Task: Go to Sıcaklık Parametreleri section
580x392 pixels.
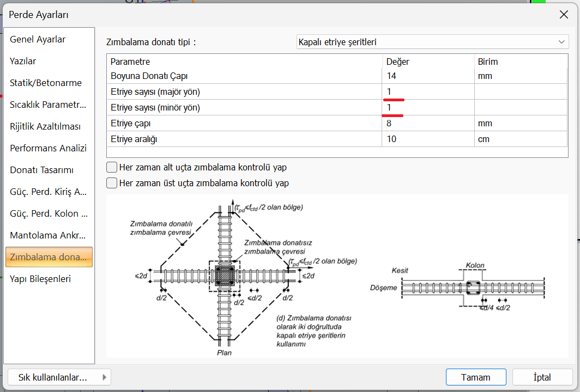Action: pos(49,105)
